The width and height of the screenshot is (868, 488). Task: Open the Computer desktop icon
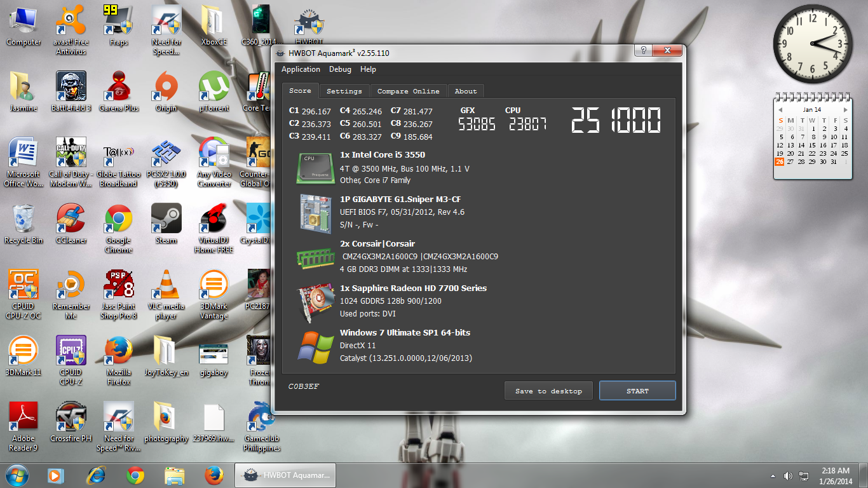[x=24, y=27]
